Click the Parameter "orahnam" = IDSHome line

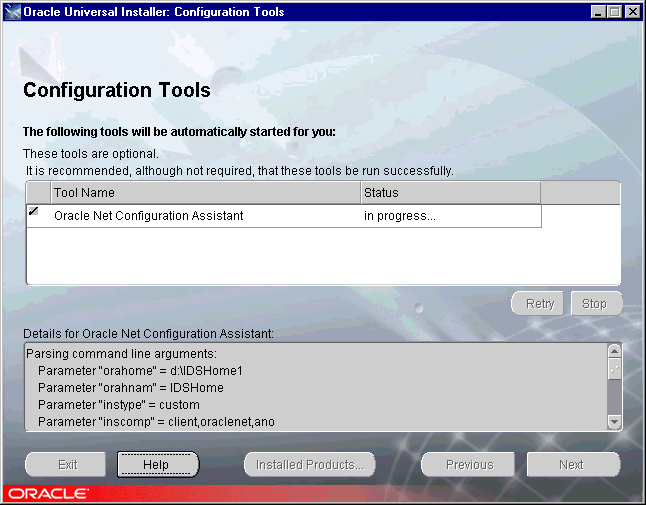[x=131, y=388]
